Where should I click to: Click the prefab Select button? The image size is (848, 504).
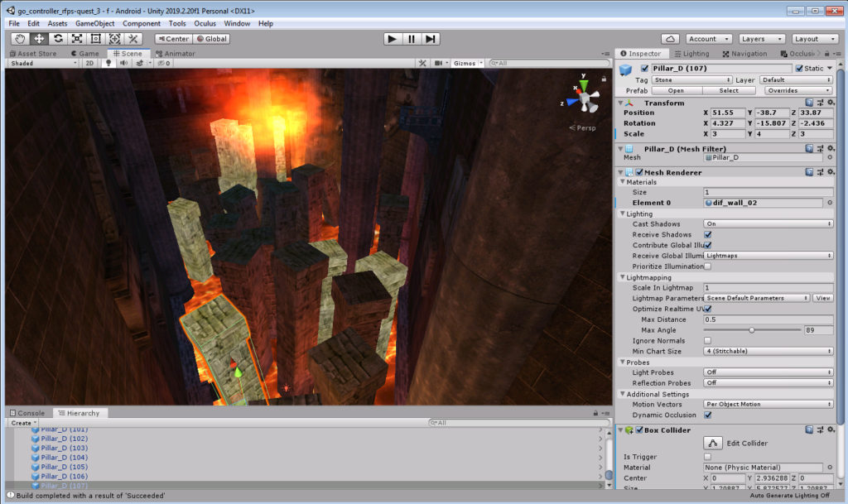(729, 91)
